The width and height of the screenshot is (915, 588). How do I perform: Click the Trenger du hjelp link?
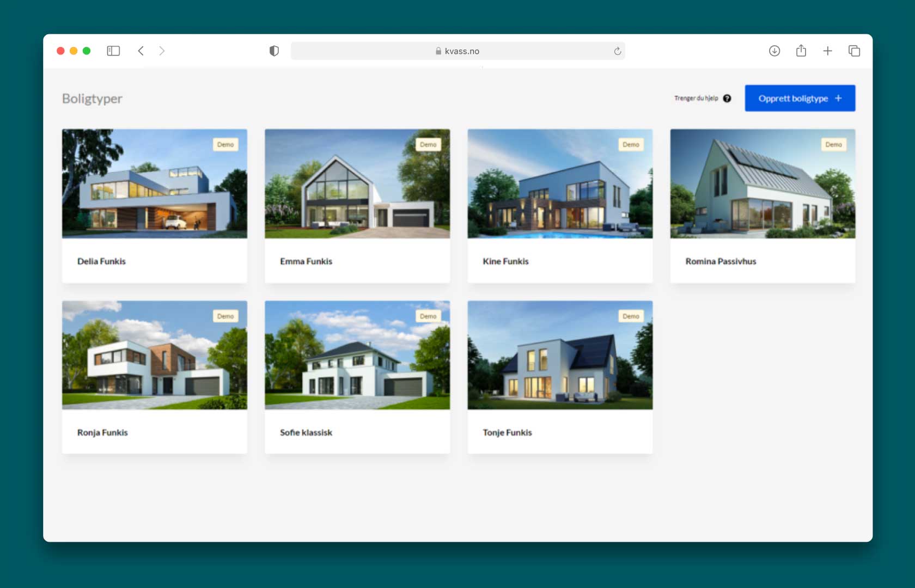pos(696,99)
